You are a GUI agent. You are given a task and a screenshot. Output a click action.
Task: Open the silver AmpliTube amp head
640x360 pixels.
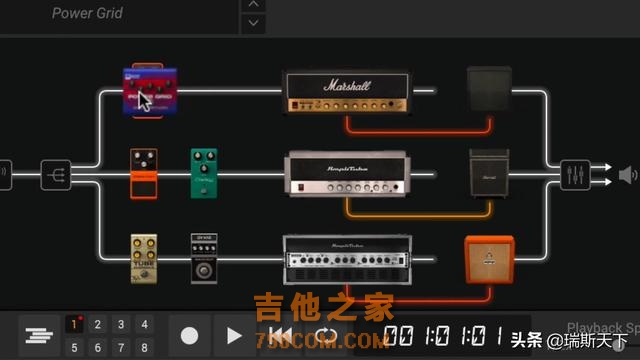click(347, 175)
